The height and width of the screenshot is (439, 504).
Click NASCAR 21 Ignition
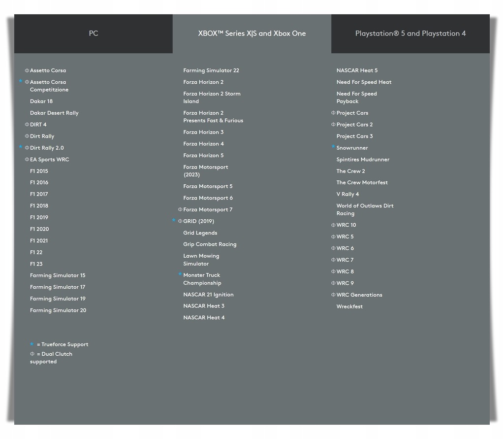208,295
